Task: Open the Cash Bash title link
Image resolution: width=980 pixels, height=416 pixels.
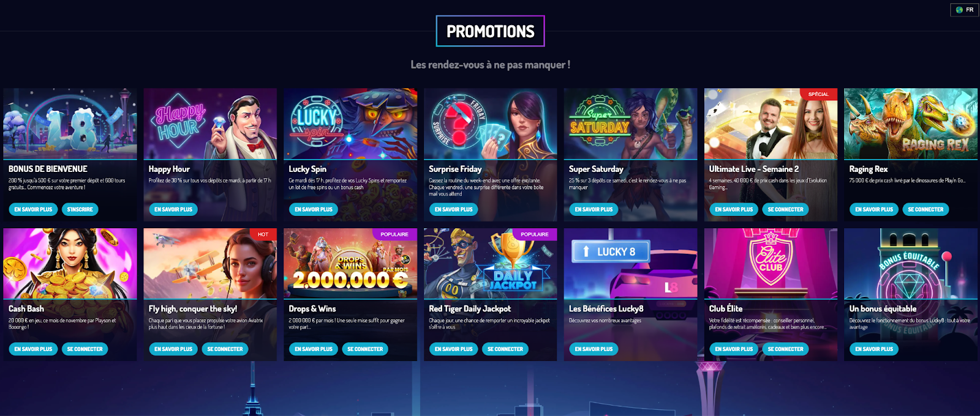Action: click(x=26, y=309)
